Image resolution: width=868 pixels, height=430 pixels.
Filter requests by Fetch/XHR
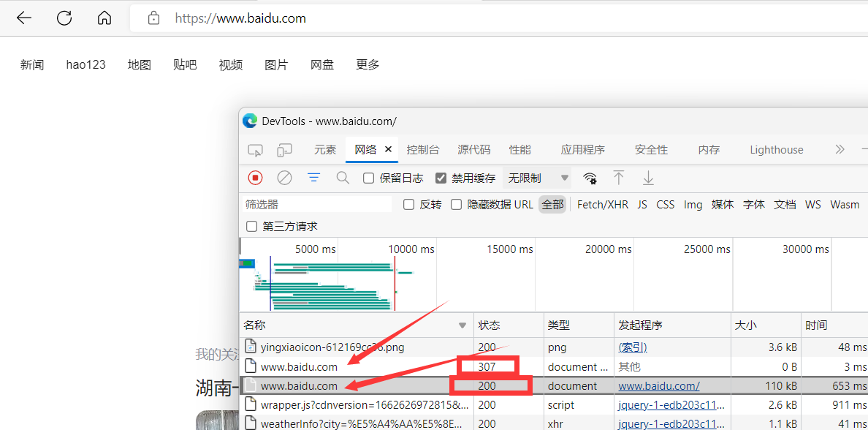click(x=603, y=205)
